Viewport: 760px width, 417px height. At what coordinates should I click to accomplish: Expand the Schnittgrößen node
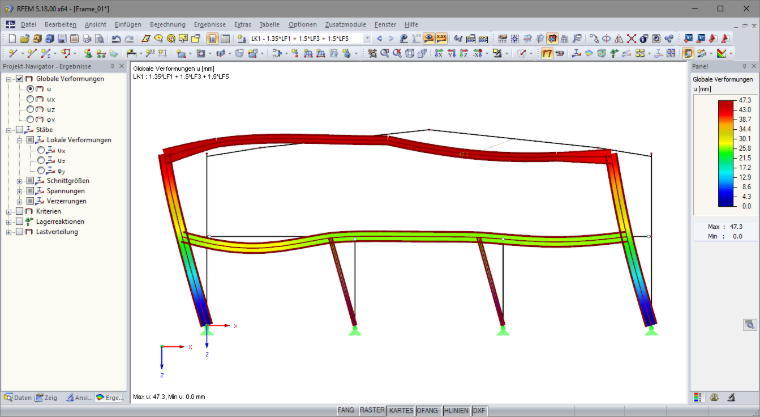click(19, 181)
